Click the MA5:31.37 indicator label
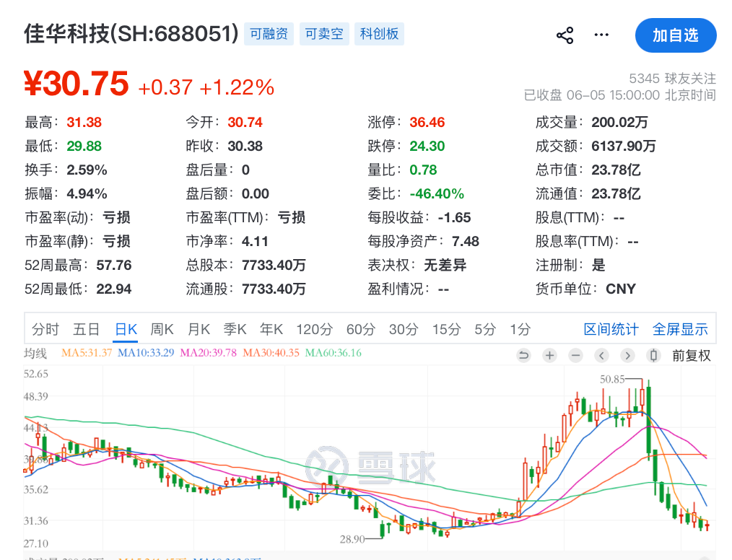 pyautogui.click(x=87, y=353)
